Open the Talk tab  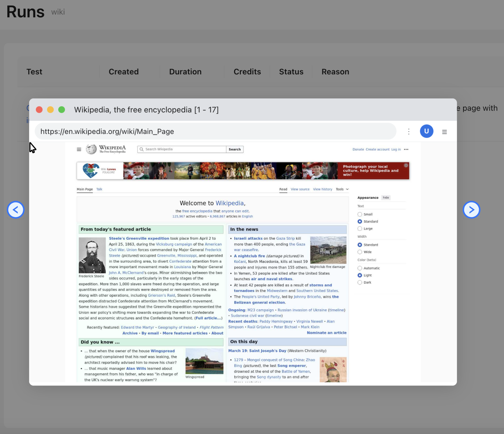tap(99, 189)
